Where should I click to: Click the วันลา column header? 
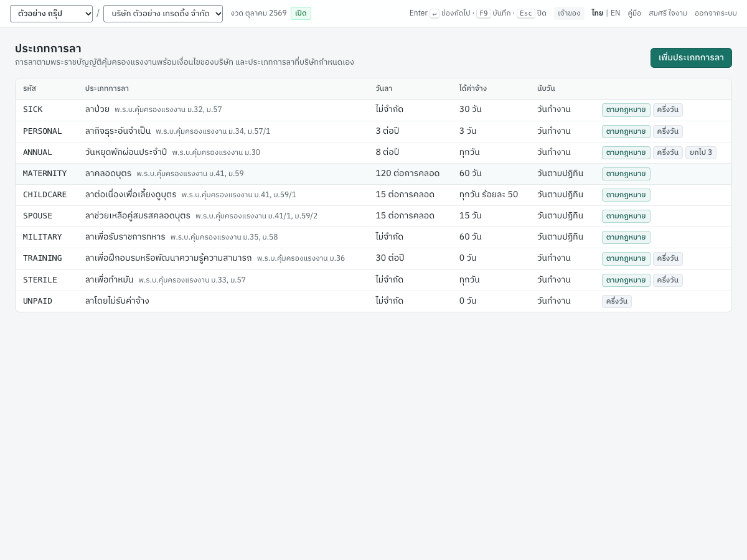384,89
